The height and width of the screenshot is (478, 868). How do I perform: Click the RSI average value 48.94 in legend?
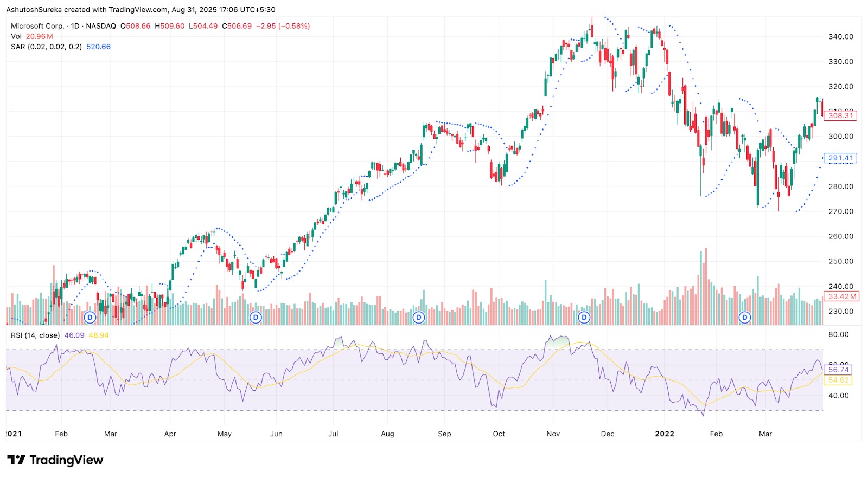[x=99, y=335]
